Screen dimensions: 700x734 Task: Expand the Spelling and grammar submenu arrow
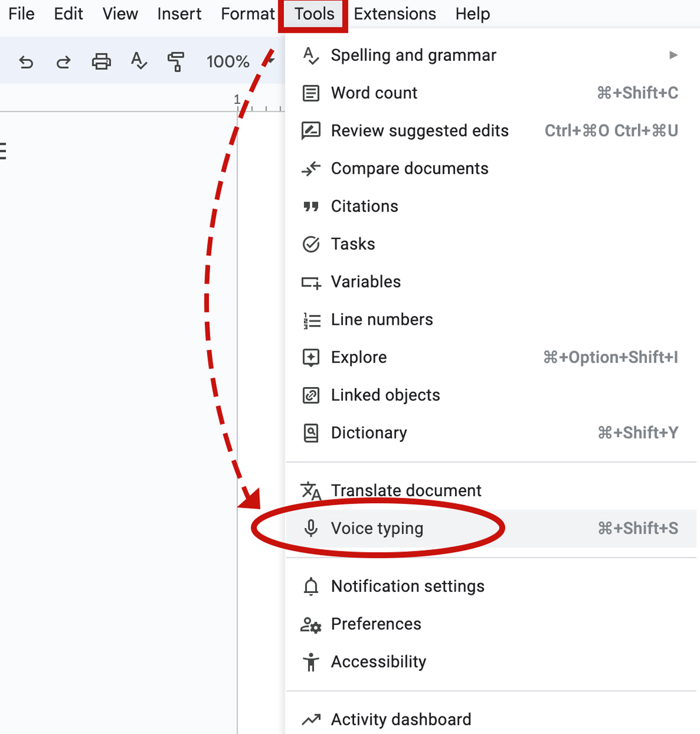click(x=673, y=55)
